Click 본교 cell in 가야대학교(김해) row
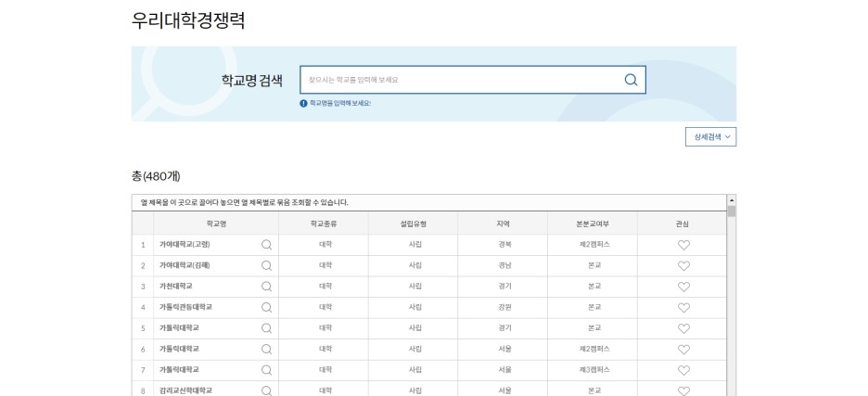 click(x=594, y=265)
